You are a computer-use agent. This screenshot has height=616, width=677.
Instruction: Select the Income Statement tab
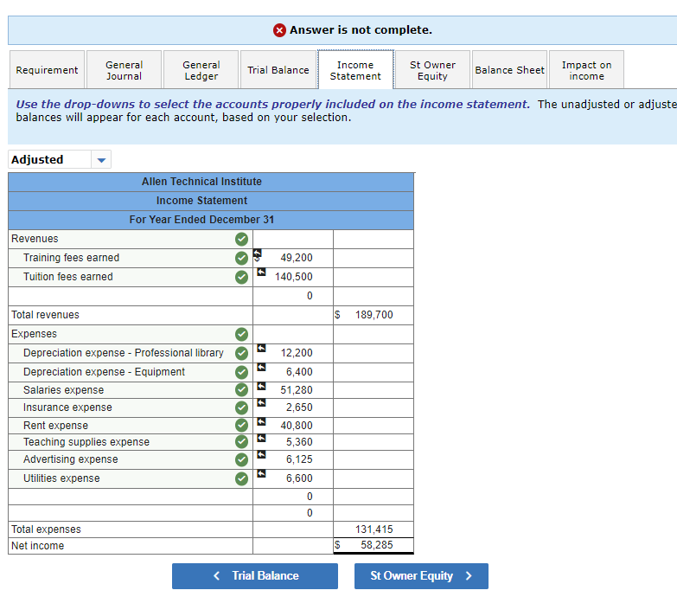(355, 70)
